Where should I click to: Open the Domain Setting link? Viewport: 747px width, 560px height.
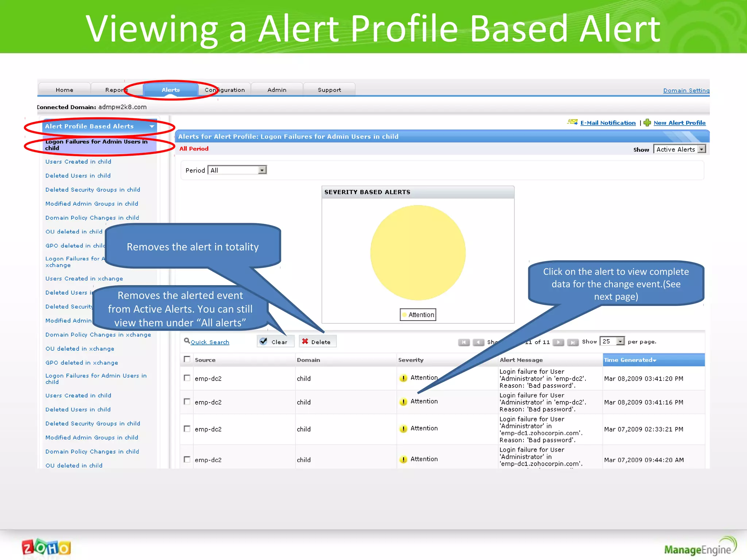(686, 90)
